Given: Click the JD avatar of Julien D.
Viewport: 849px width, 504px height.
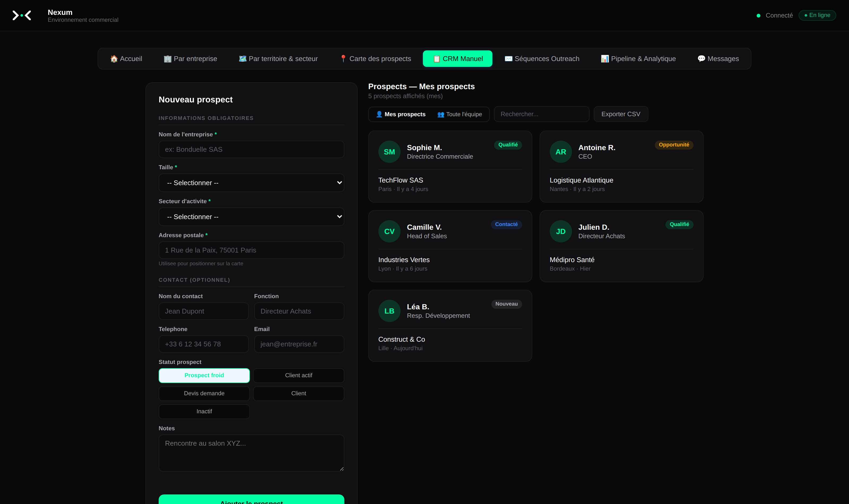Looking at the screenshot, I should tap(561, 231).
